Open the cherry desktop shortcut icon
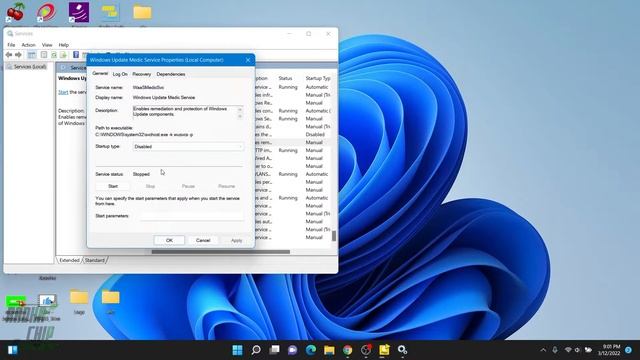The height and width of the screenshot is (360, 640). click(x=16, y=12)
